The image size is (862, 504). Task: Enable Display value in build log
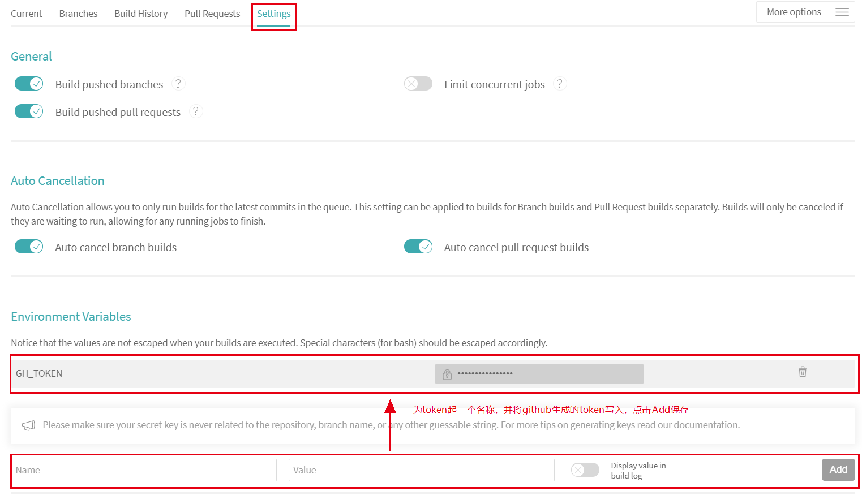585,469
